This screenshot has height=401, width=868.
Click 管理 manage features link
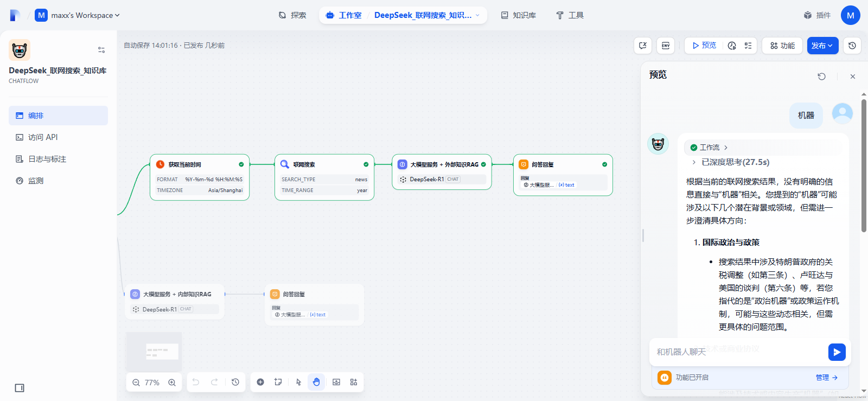(x=827, y=378)
